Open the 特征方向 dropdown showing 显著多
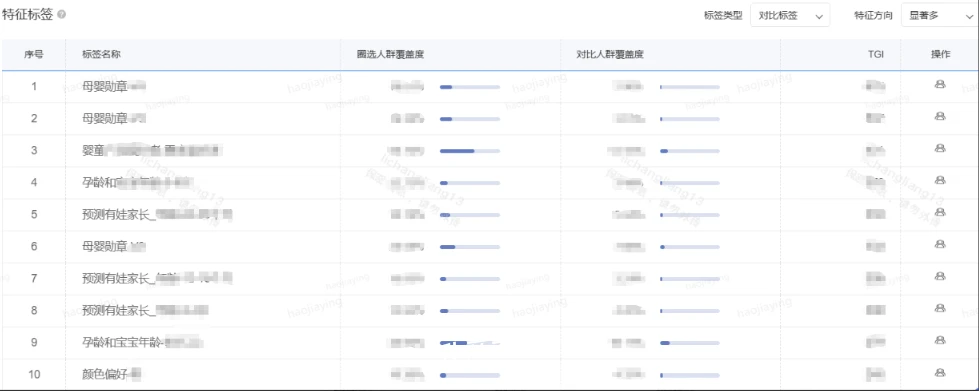 point(940,16)
